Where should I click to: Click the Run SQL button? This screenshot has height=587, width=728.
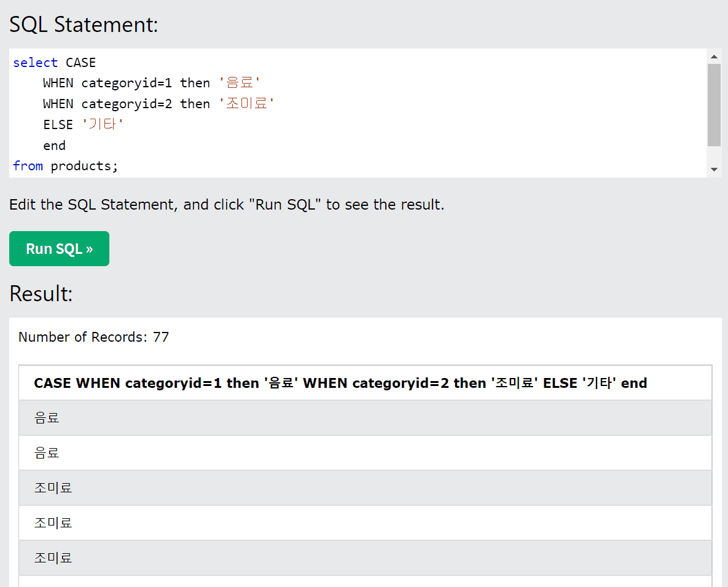[x=59, y=248]
